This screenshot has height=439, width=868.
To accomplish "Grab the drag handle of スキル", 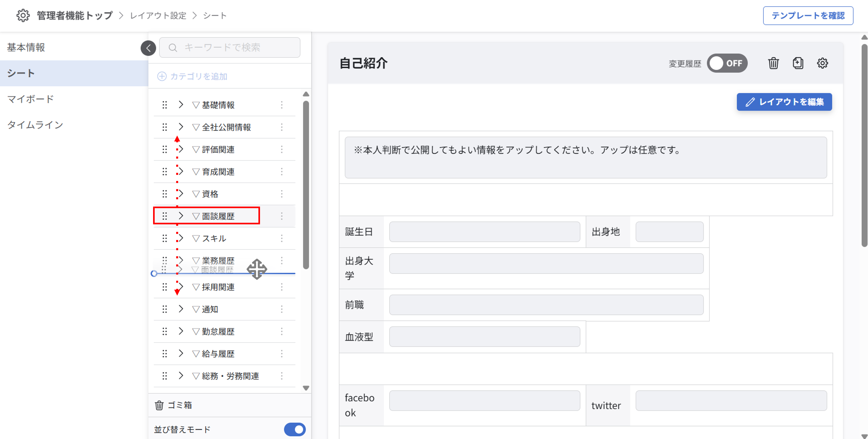I will 165,238.
